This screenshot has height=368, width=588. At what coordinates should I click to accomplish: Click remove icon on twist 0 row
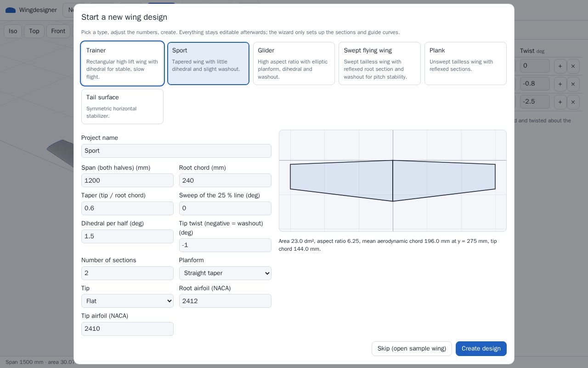click(573, 66)
